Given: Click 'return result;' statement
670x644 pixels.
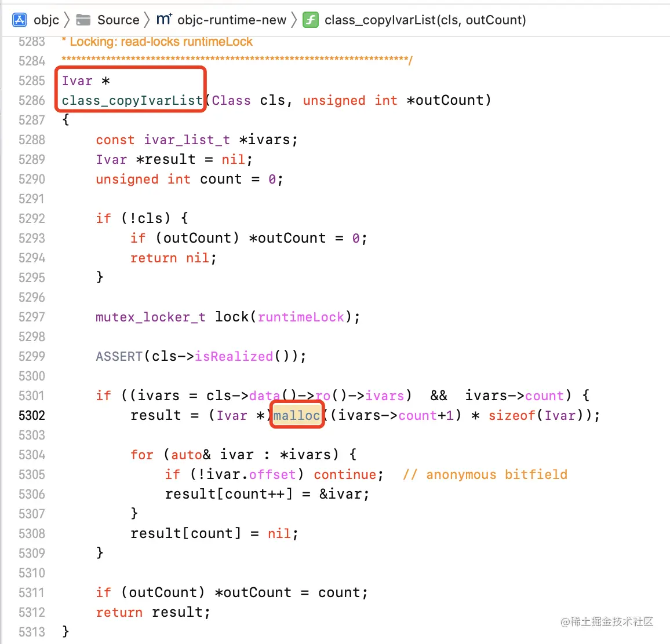Looking at the screenshot, I should [153, 612].
